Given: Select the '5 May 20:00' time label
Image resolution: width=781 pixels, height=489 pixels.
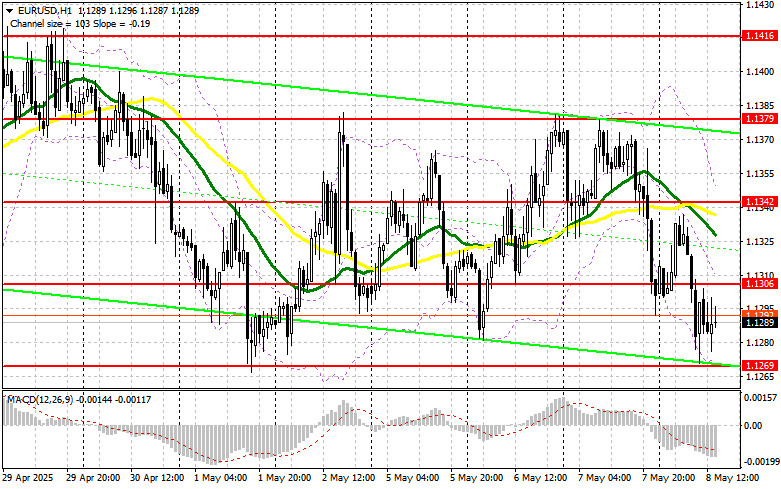Looking at the screenshot, I should pyautogui.click(x=477, y=478).
